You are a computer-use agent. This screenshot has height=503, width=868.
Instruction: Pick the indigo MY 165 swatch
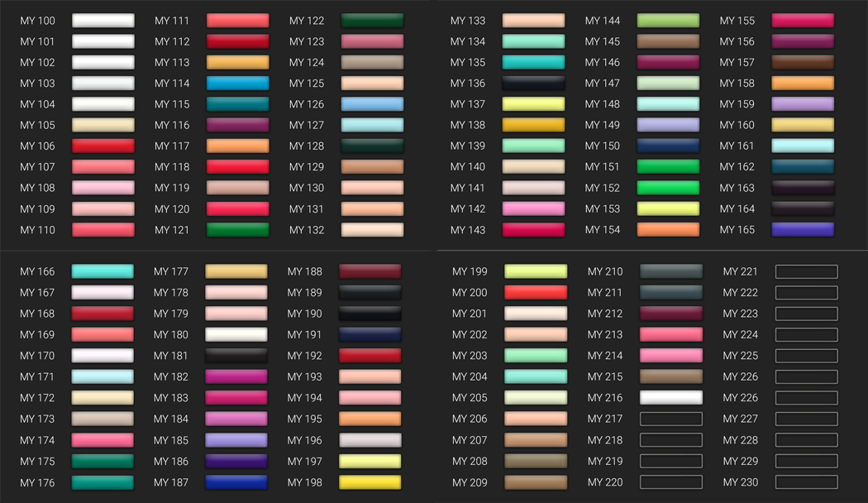tap(803, 229)
